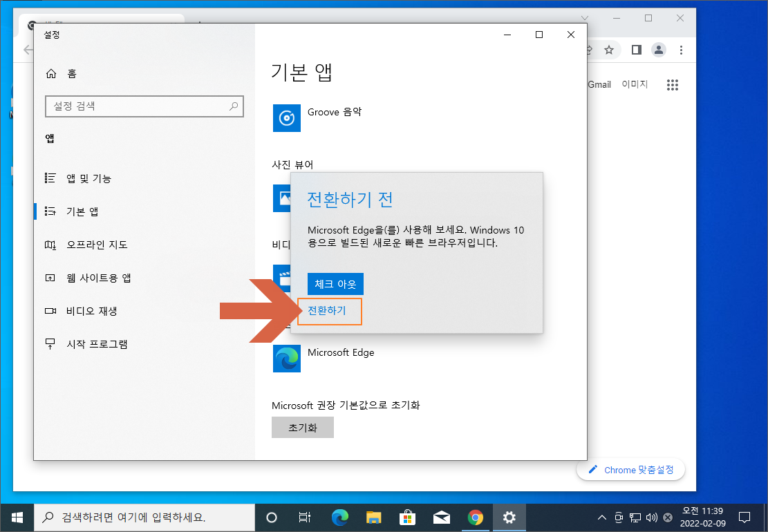Expand hidden system tray icons
The width and height of the screenshot is (768, 532).
click(602, 517)
